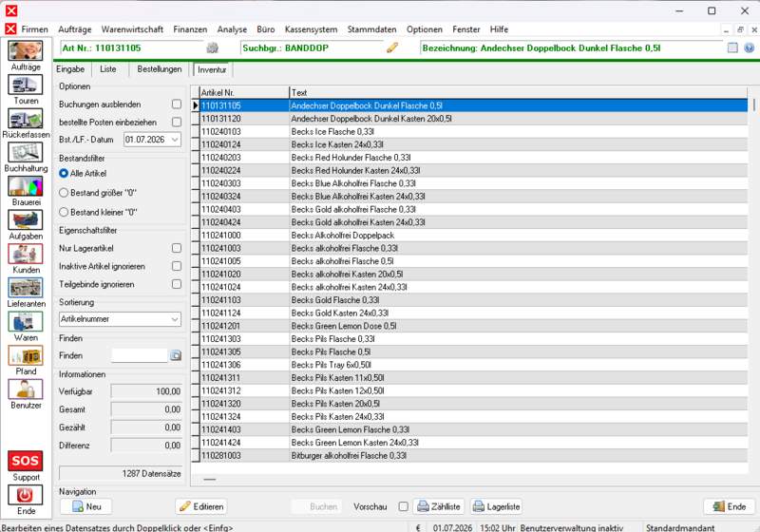
Task: Open the Benutzer sidebar icon
Action: 26,389
